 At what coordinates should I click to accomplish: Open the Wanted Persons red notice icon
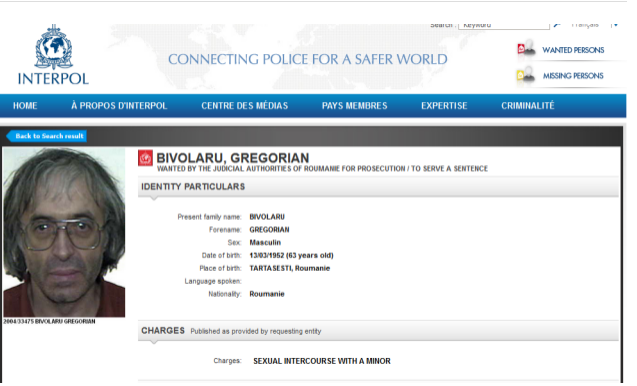pyautogui.click(x=526, y=48)
